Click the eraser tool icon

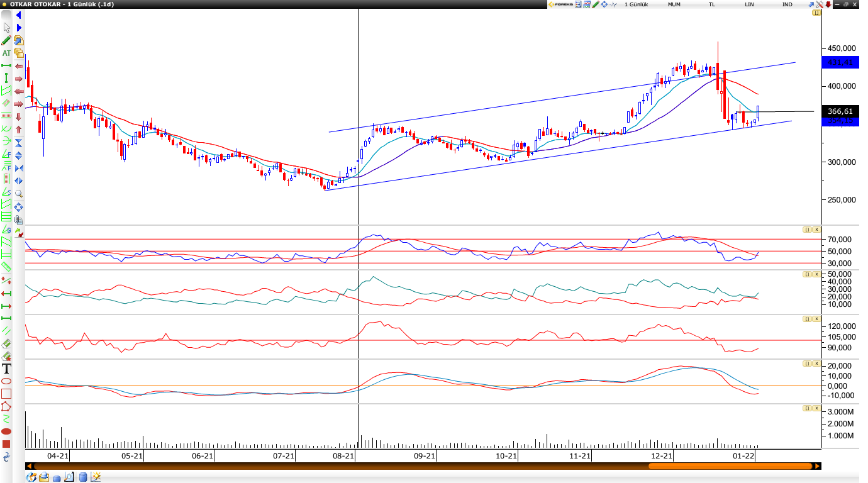click(6, 343)
